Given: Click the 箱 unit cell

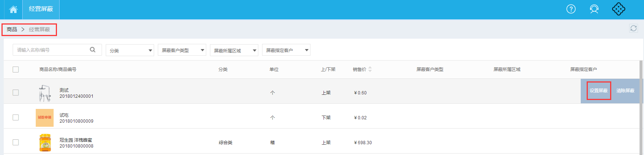Looking at the screenshot, I should [x=272, y=143].
